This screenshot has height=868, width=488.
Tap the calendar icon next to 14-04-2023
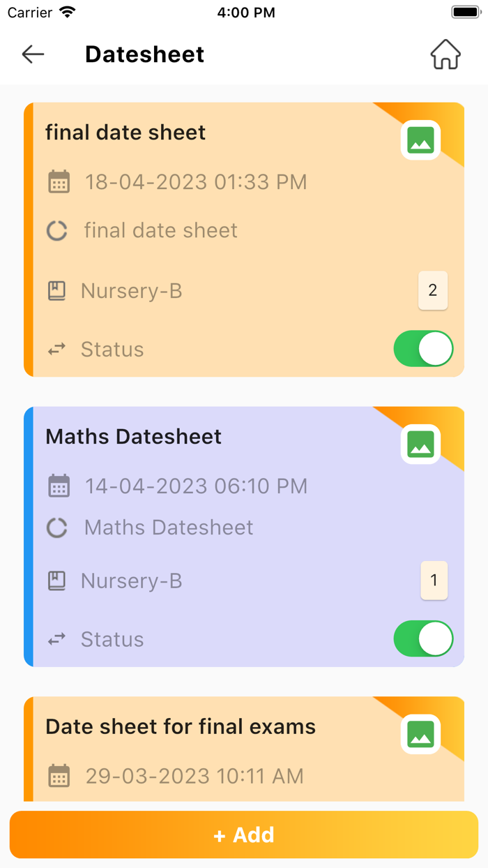coord(59,486)
